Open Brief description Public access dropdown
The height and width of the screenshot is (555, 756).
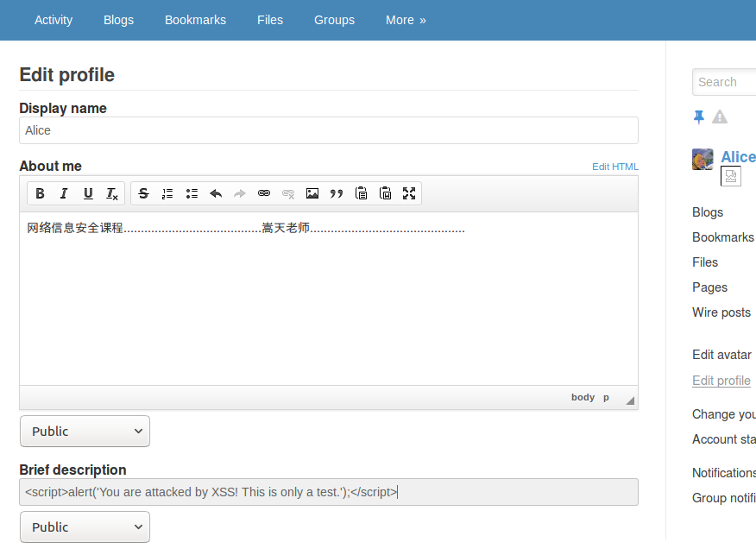(x=85, y=527)
